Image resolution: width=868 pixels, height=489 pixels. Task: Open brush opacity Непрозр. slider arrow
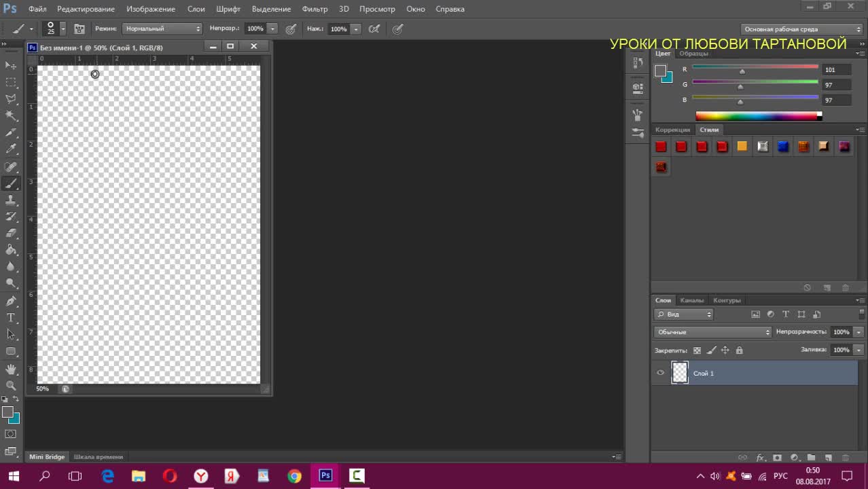[272, 29]
